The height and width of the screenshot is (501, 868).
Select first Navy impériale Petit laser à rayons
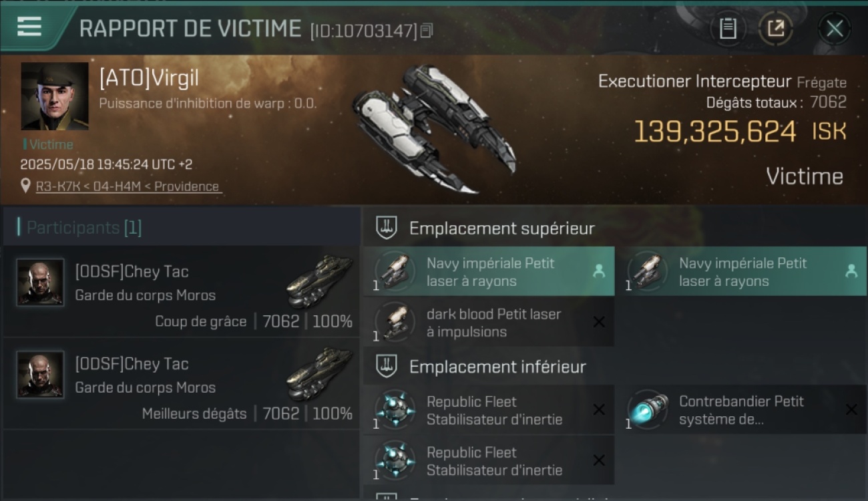[489, 271]
